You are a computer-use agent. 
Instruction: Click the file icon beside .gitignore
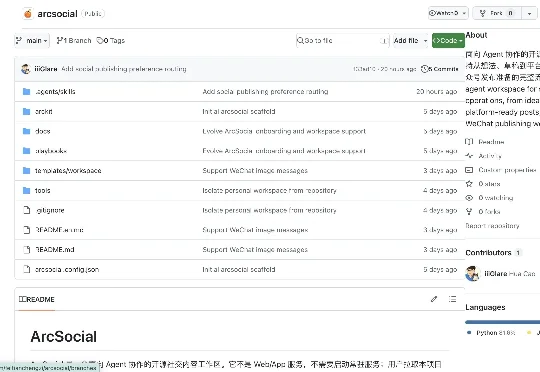pyautogui.click(x=27, y=210)
